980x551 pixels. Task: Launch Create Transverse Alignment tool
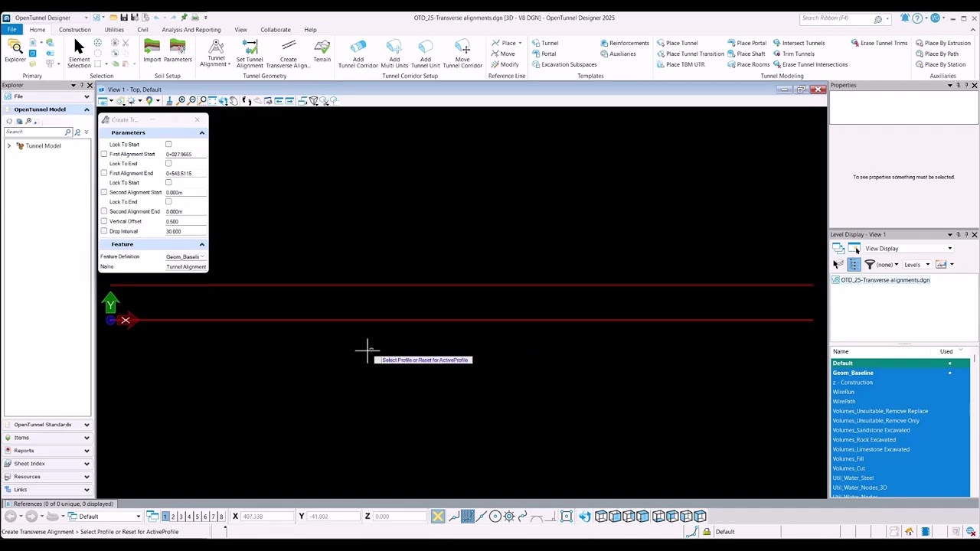[x=288, y=54]
